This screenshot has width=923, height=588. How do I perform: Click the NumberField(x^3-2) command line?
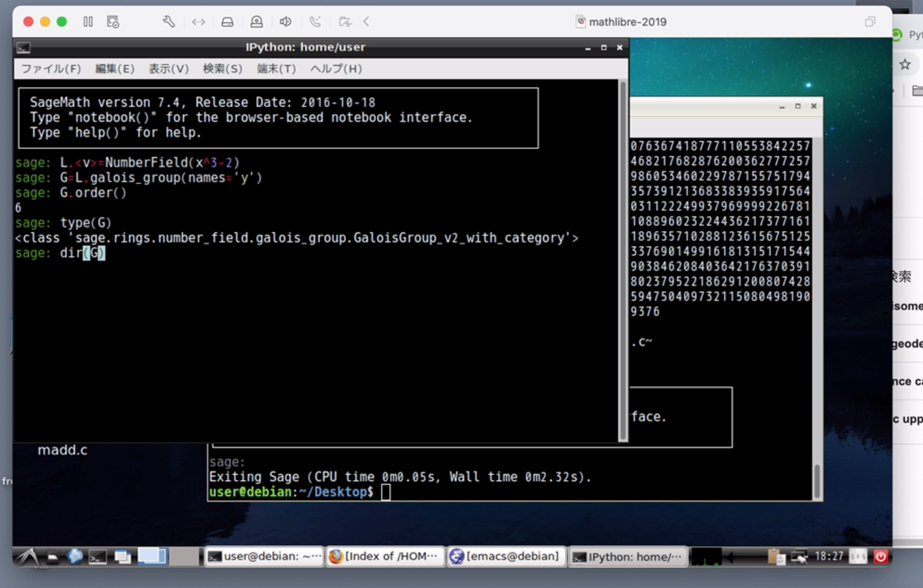pos(127,163)
